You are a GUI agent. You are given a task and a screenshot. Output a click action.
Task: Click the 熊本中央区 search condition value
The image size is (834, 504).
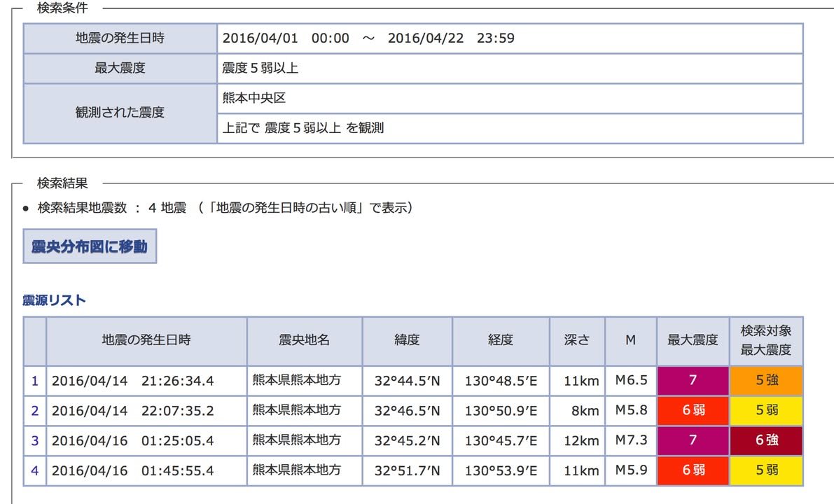pos(254,98)
